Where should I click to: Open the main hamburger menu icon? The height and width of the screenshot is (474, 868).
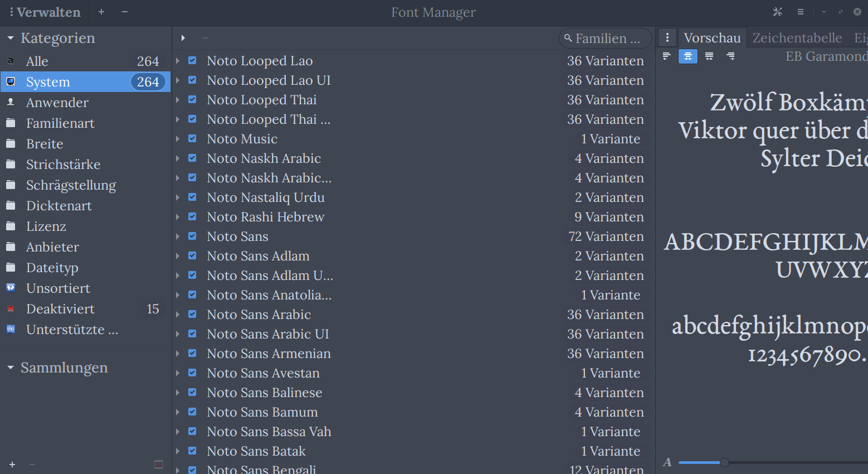[x=801, y=12]
